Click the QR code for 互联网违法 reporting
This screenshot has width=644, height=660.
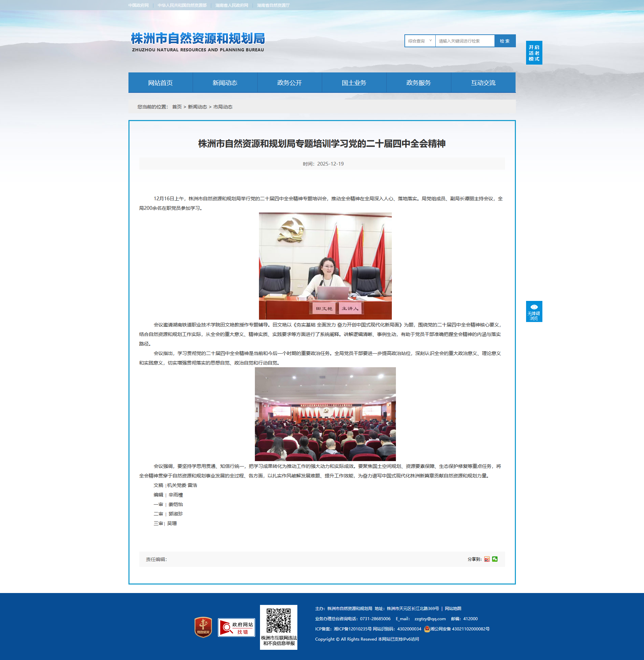[278, 621]
